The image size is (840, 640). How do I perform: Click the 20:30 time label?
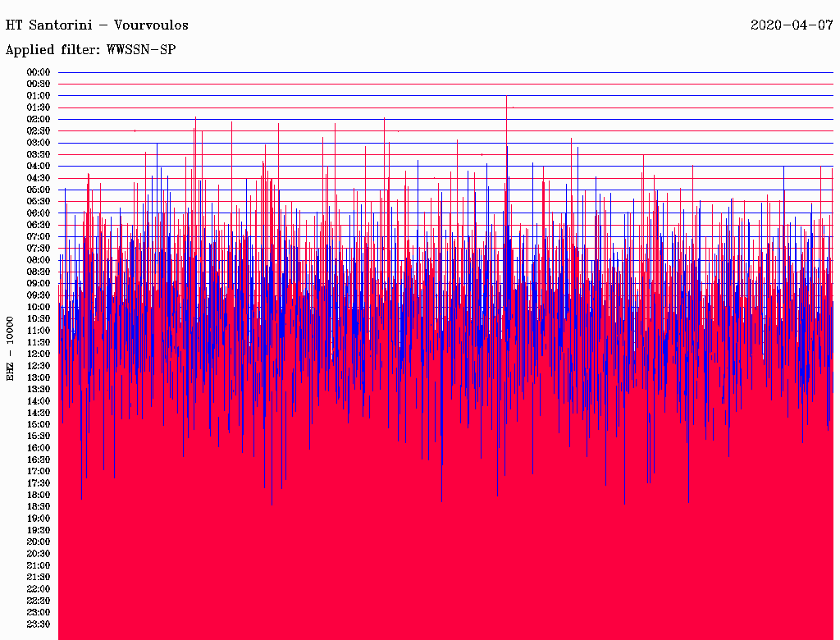(39, 554)
